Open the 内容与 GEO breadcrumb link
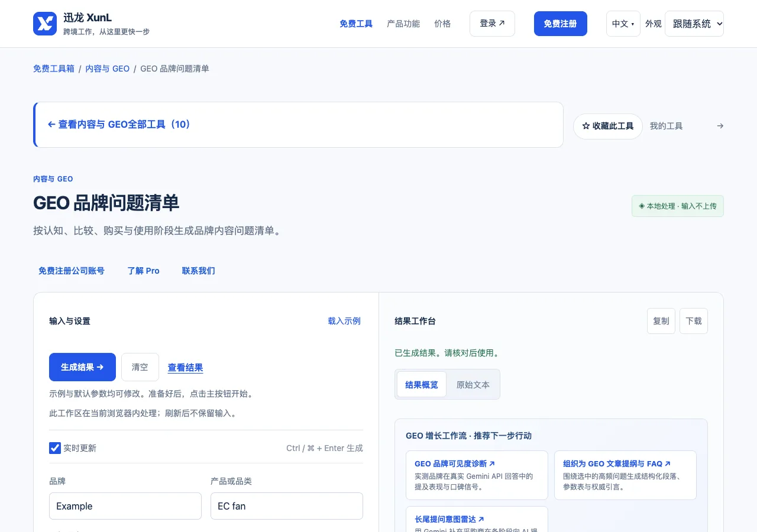Screen dimensions: 757x532 [108, 69]
